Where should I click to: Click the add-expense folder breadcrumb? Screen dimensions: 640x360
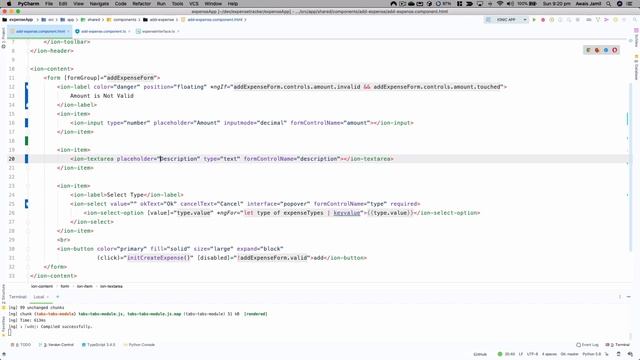[158, 20]
